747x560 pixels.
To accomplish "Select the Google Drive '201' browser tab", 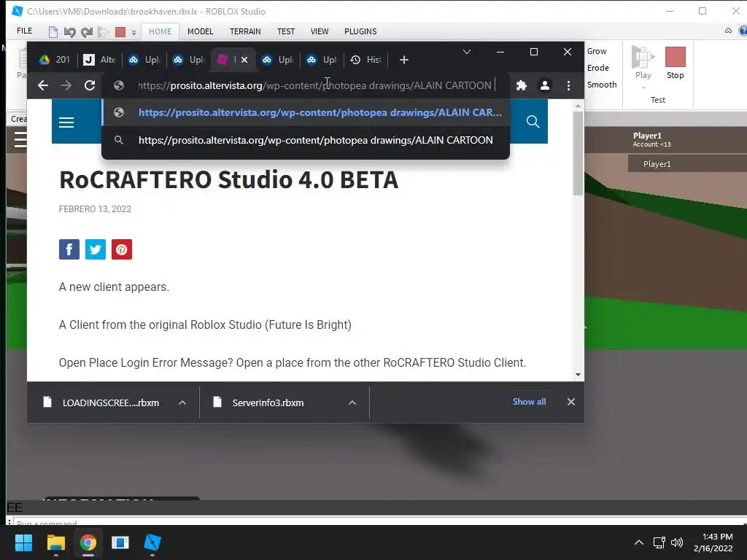I will (55, 60).
